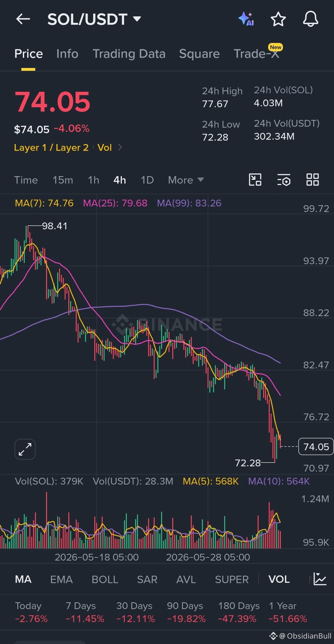Select the Time line-chart interval
The image size is (334, 644).
tap(26, 180)
